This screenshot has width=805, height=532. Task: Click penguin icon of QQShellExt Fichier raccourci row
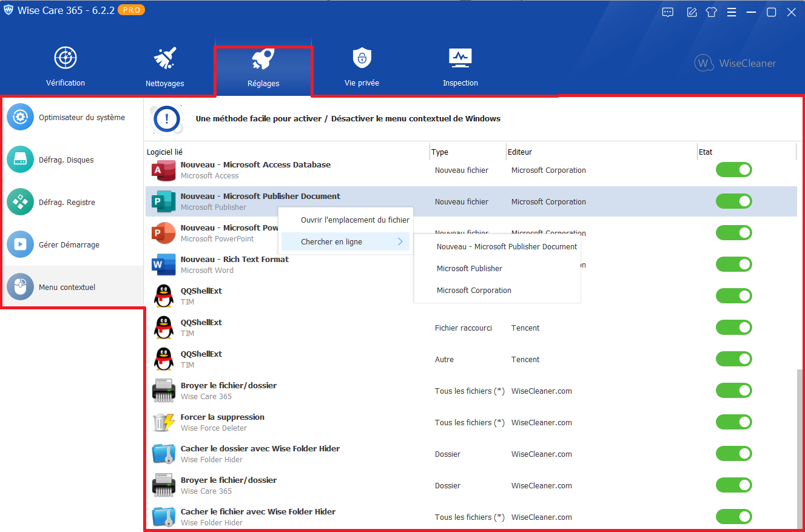point(163,328)
